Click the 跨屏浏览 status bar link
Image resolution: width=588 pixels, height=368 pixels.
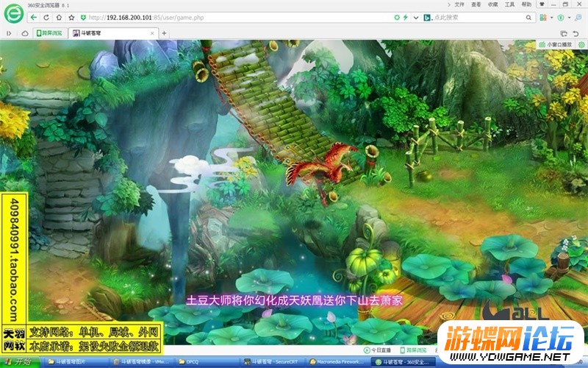pyautogui.click(x=413, y=350)
